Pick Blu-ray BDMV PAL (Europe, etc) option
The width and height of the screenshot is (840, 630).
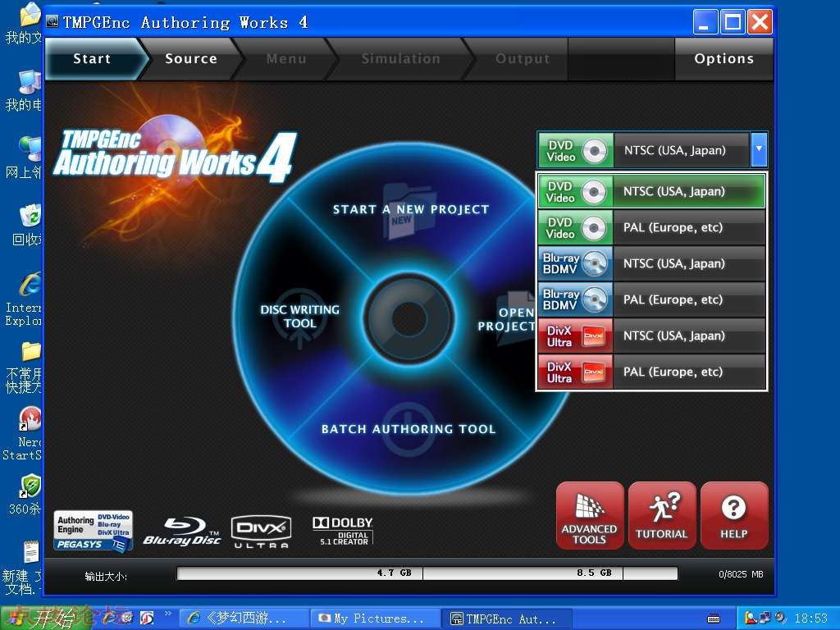[651, 299]
